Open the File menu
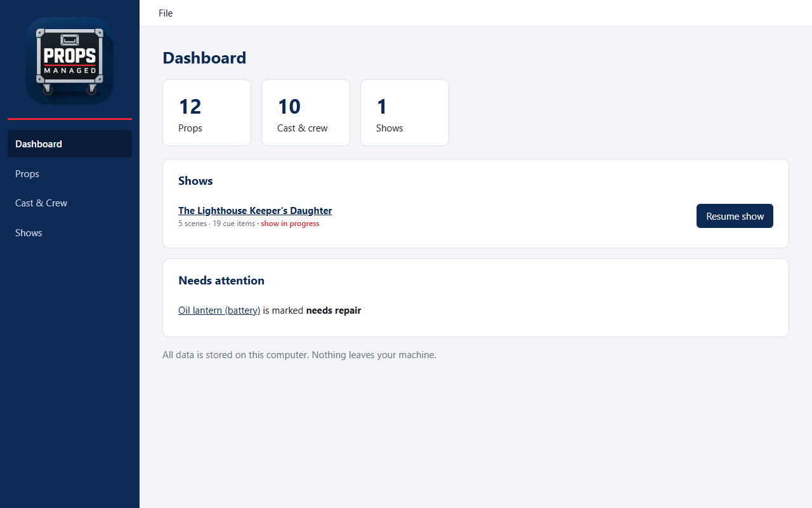 (166, 13)
